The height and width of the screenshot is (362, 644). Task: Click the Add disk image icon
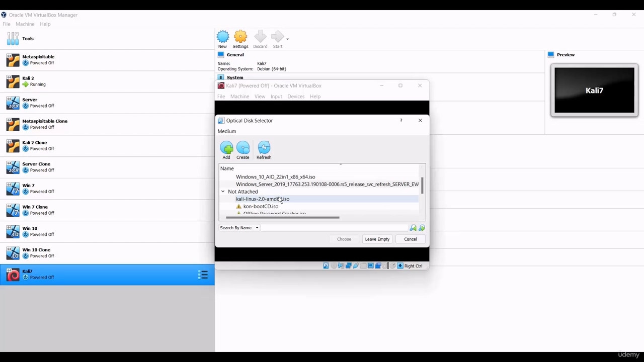[x=226, y=148]
